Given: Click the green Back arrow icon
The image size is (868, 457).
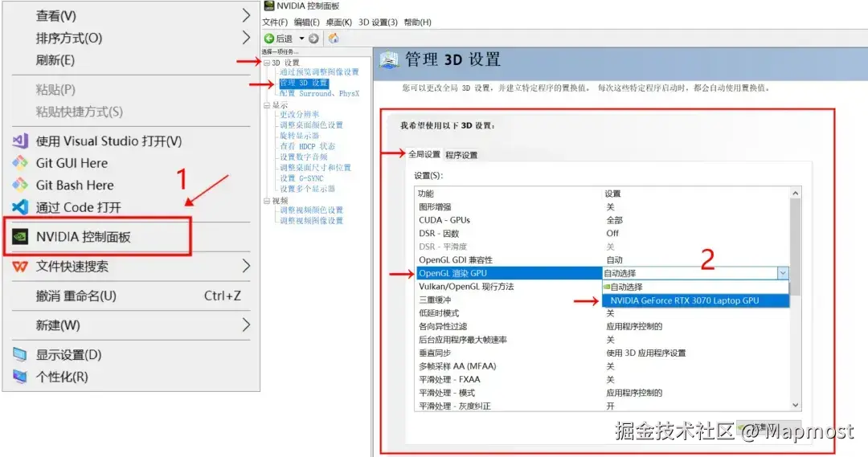Looking at the screenshot, I should (269, 39).
